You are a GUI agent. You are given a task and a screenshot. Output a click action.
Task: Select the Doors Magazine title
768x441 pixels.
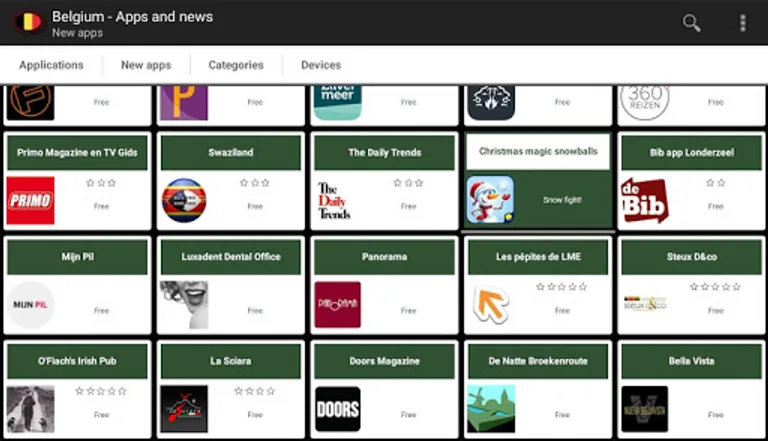[384, 361]
